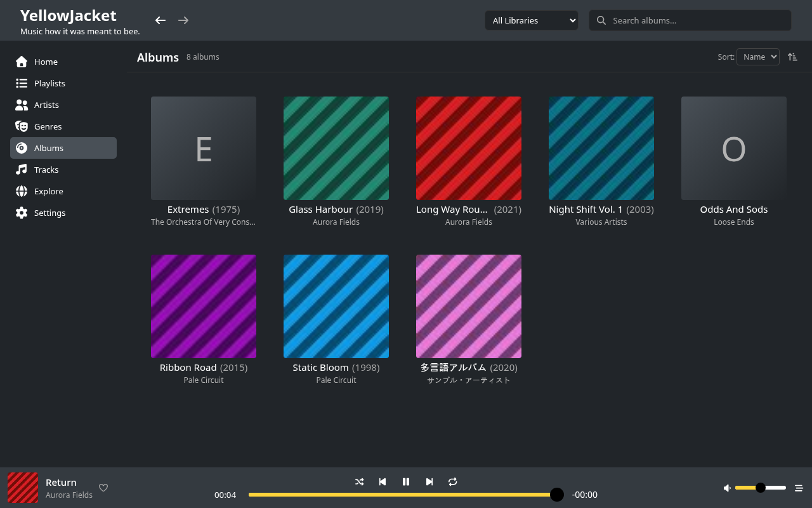The image size is (812, 508).
Task: Open the Sort by Name dropdown
Action: coord(758,57)
